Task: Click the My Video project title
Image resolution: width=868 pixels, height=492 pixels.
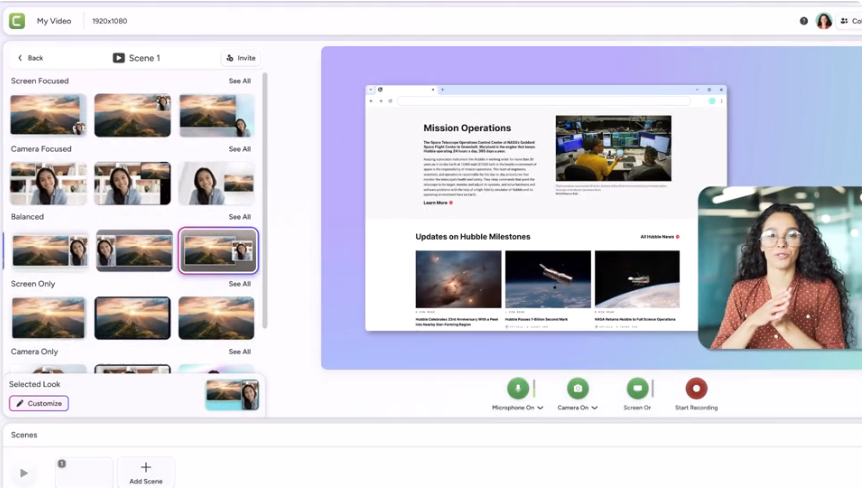Action: pos(54,21)
